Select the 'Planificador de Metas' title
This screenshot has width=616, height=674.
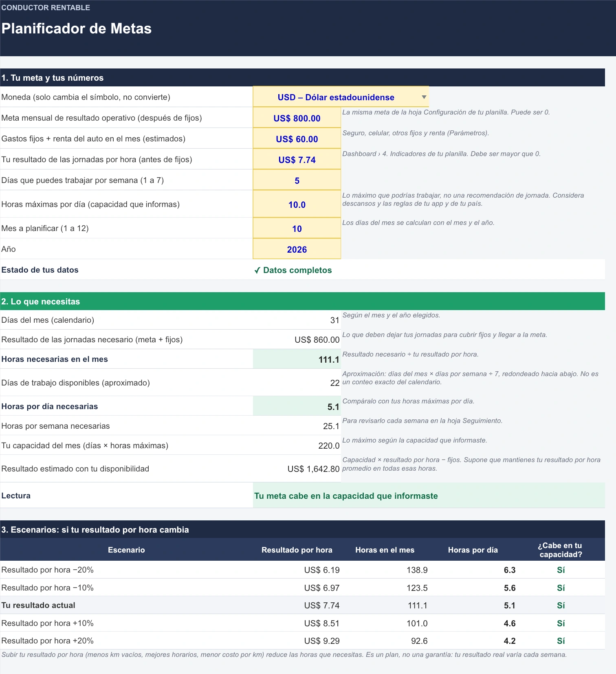(x=77, y=29)
